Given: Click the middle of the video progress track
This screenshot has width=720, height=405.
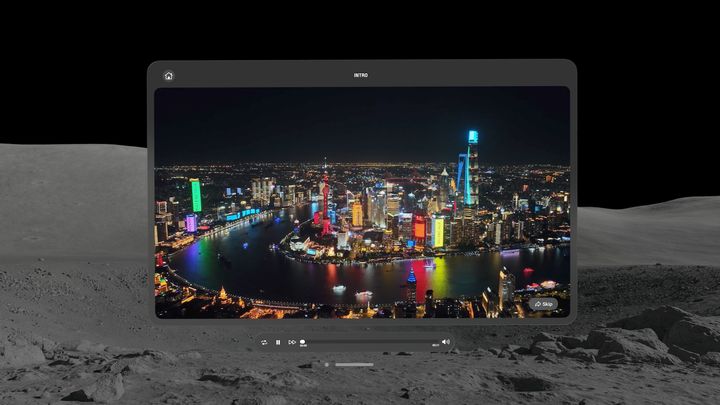Looking at the screenshot, I should point(368,341).
